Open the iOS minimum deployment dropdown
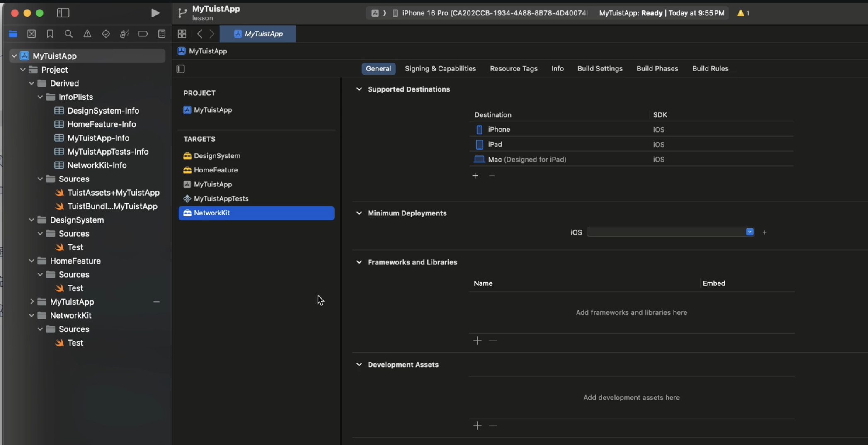Image resolution: width=868 pixels, height=445 pixels. 749,232
